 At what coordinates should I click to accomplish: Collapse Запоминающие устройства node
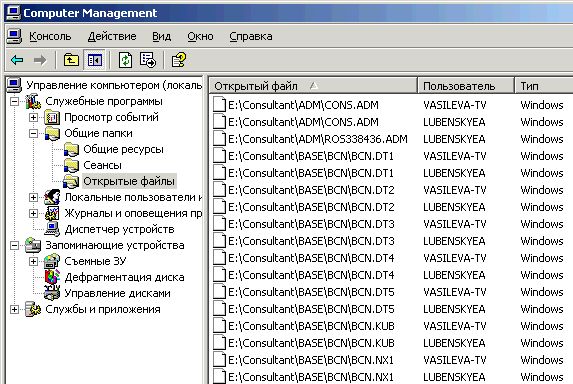(14, 245)
